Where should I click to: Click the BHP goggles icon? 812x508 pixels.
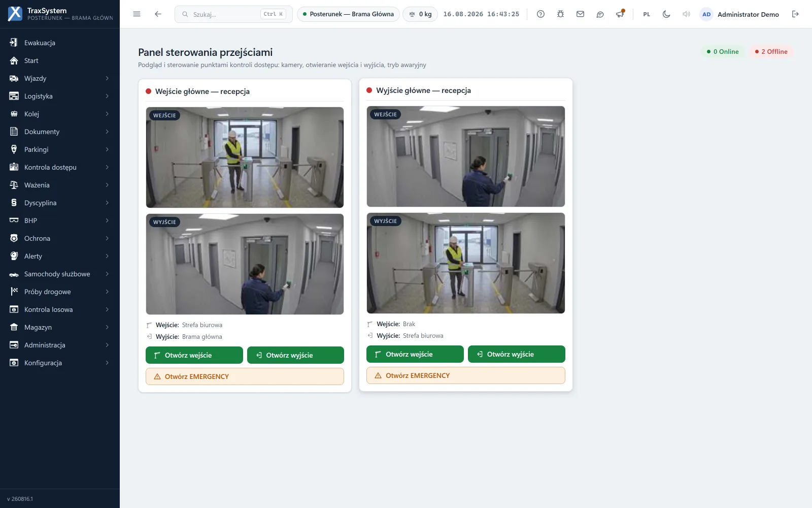pyautogui.click(x=14, y=220)
